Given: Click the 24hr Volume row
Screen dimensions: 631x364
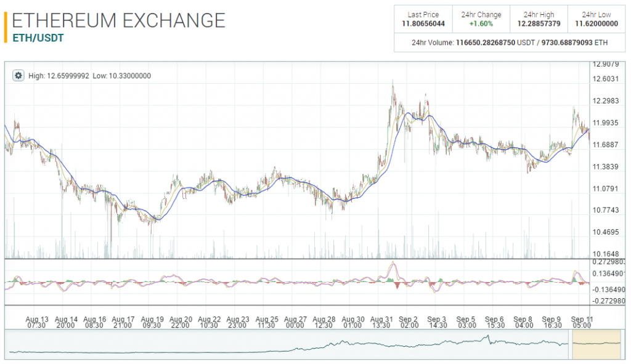Looking at the screenshot, I should tap(510, 43).
